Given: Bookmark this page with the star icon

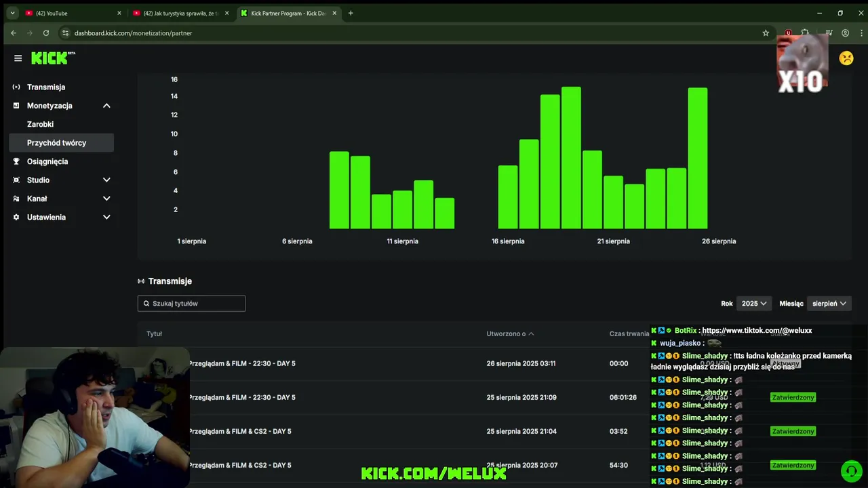Looking at the screenshot, I should coord(766,33).
